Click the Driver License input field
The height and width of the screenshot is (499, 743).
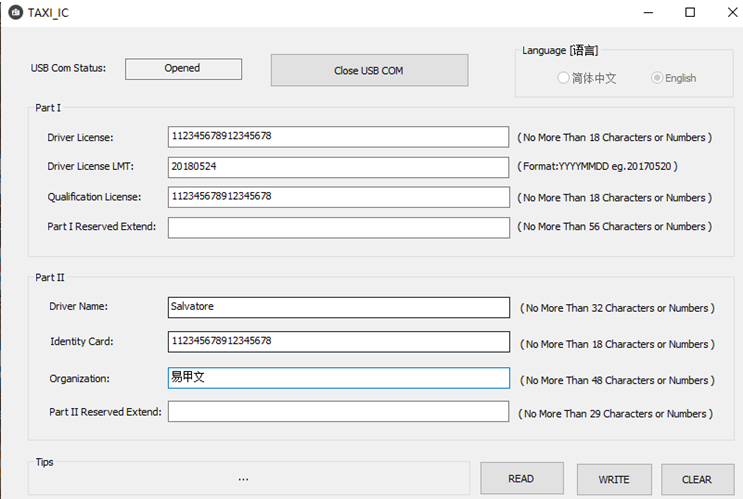(x=338, y=137)
